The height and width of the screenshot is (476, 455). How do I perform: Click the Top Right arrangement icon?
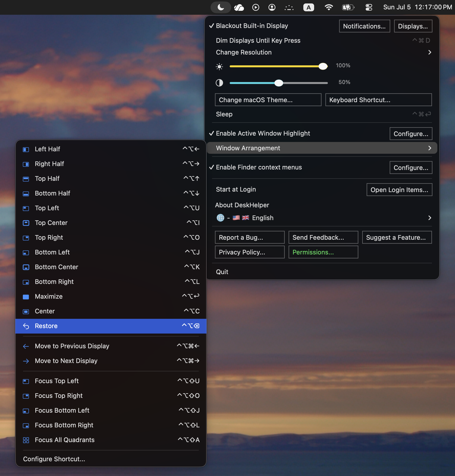click(x=26, y=238)
